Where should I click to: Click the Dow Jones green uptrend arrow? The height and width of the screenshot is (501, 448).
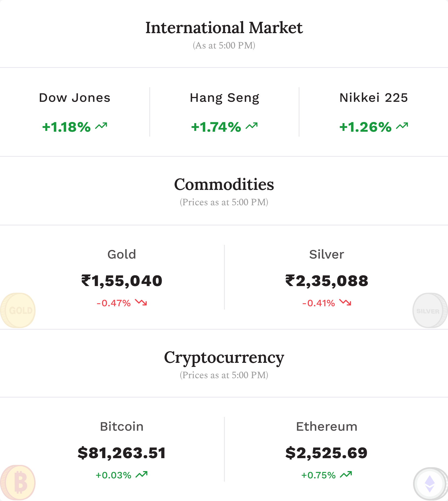[x=101, y=126]
